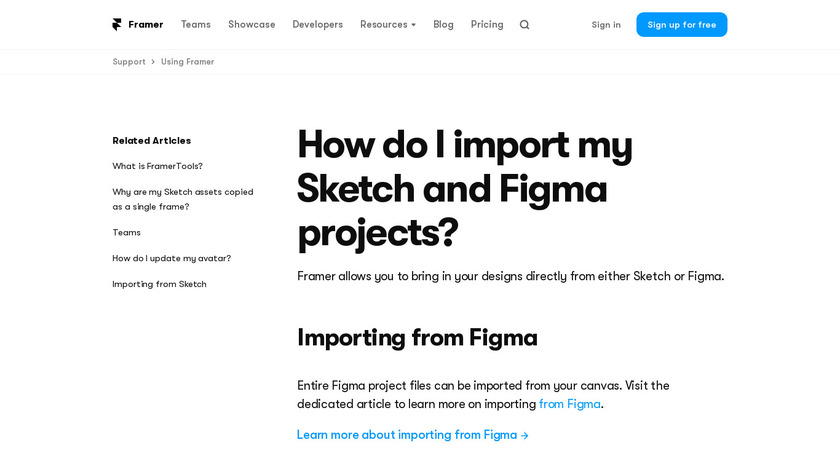840x472 pixels.
Task: Open the search magnifier icon
Action: tap(525, 24)
